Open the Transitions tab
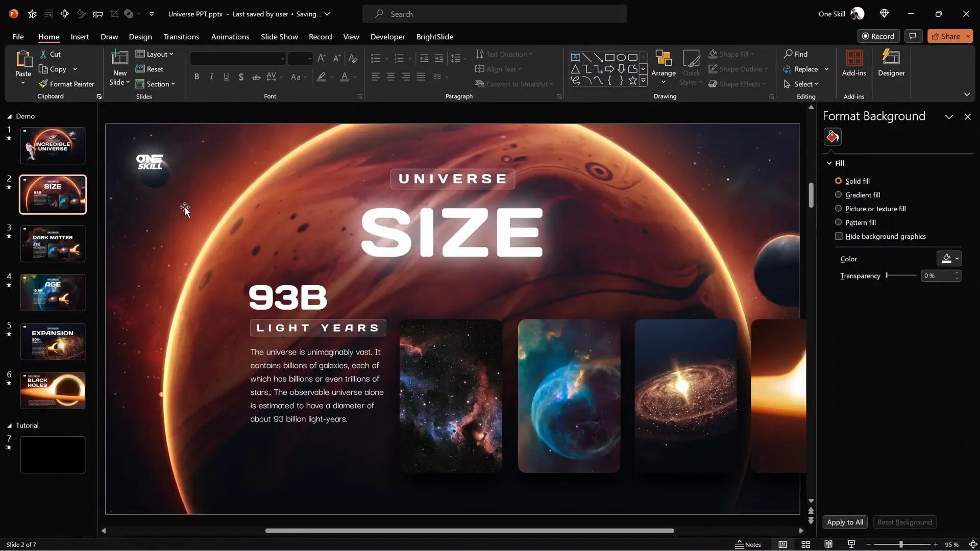The height and width of the screenshot is (551, 980). click(181, 37)
